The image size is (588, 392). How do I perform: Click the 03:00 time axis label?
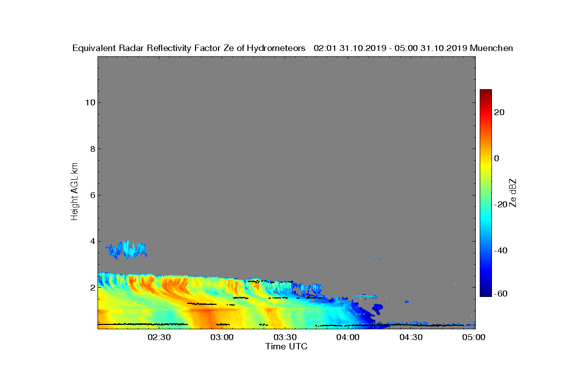tap(222, 337)
